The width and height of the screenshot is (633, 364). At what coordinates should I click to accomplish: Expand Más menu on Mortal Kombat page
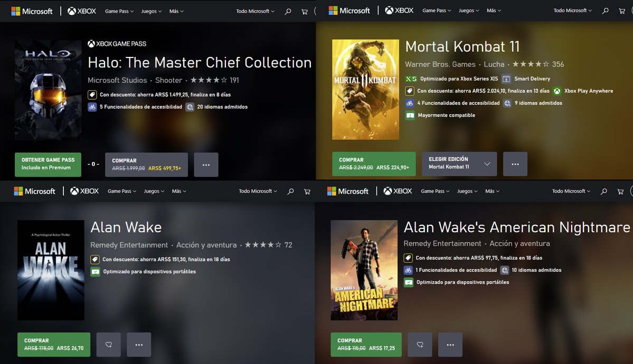494,11
